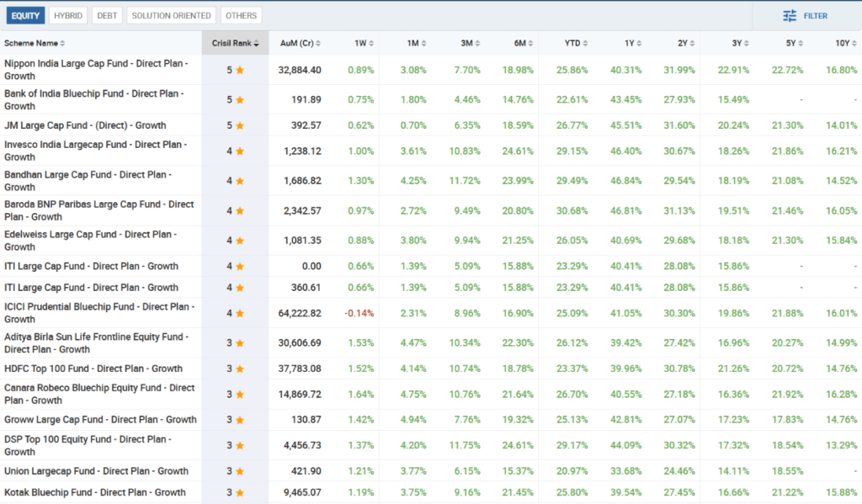Open the OTHERS tab
Viewport: 862px width, 504px height.
point(241,15)
